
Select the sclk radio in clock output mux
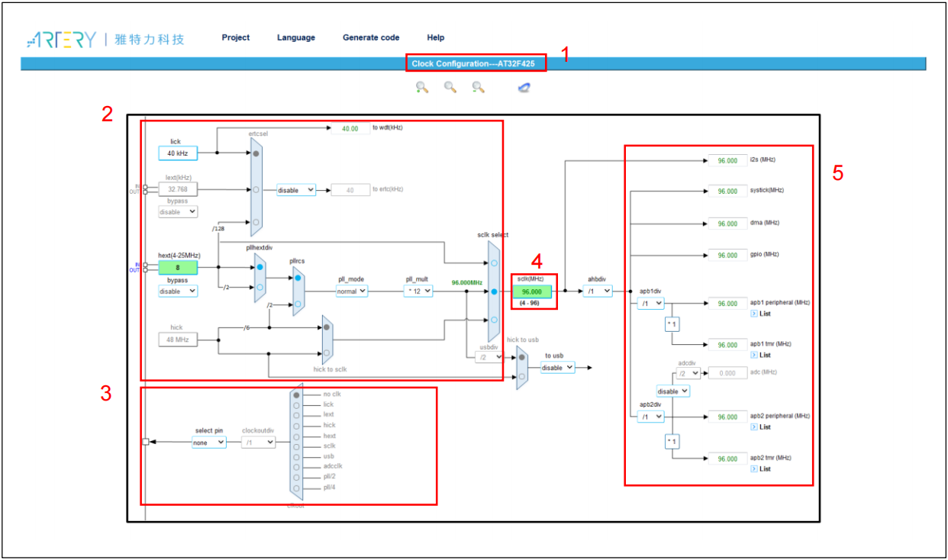tap(297, 446)
